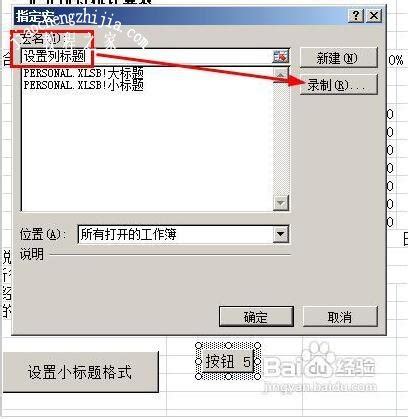Click the bottom-right resize handle of 按钮 5

tap(257, 377)
